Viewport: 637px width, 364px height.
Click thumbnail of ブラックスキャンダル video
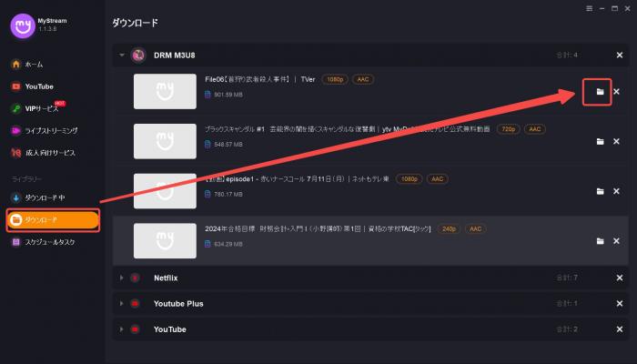coord(165,141)
